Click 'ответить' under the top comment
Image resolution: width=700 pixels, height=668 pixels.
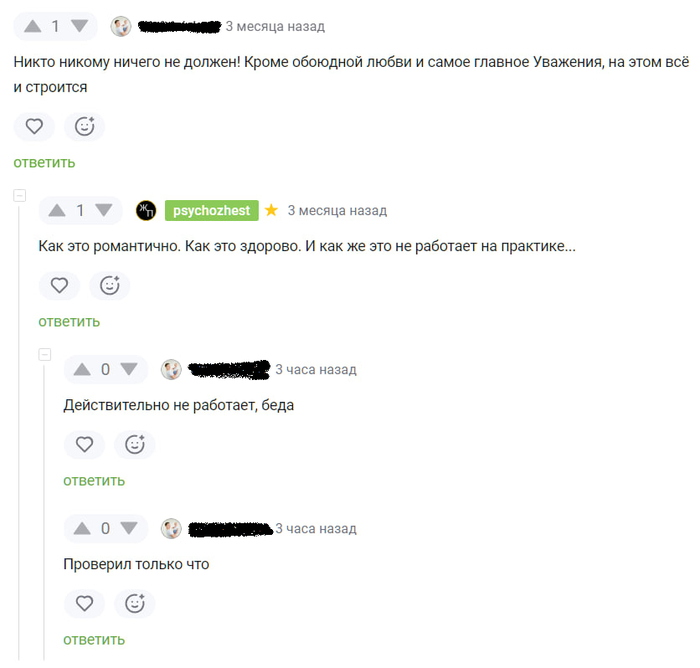click(x=44, y=163)
